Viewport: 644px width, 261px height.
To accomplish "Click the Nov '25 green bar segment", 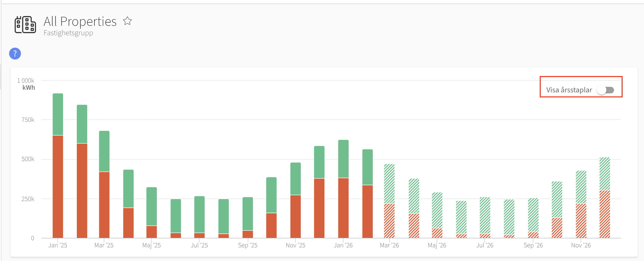I will [x=296, y=179].
